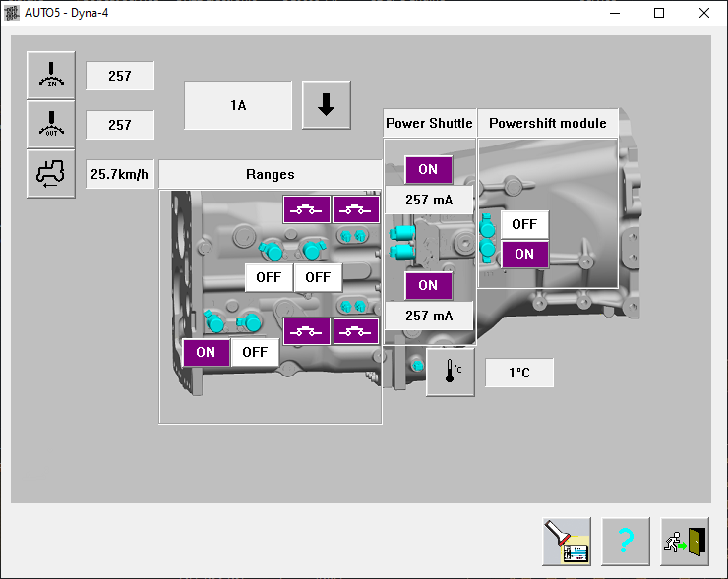The height and width of the screenshot is (579, 728).
Task: Click the Ranges section header
Action: 271,174
